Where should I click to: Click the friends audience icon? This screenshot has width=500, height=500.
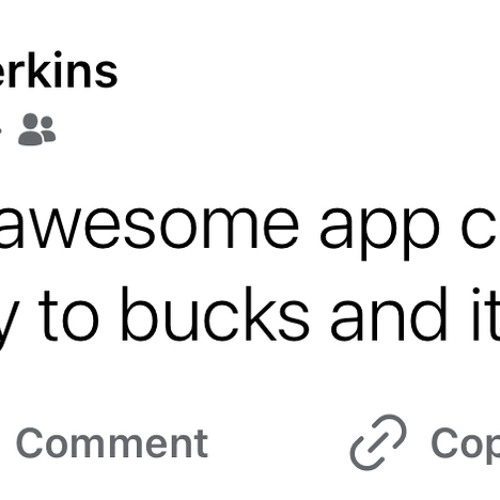[x=37, y=129]
